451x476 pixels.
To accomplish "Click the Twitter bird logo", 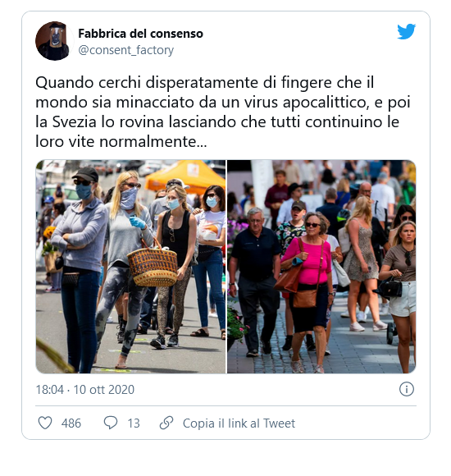I will tap(406, 31).
